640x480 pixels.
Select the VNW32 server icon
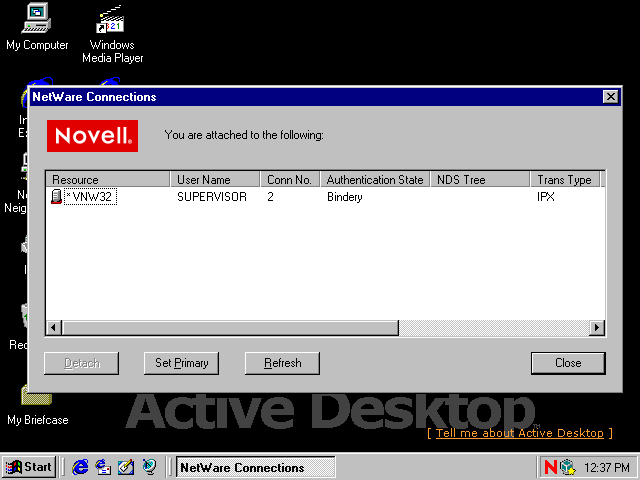56,197
